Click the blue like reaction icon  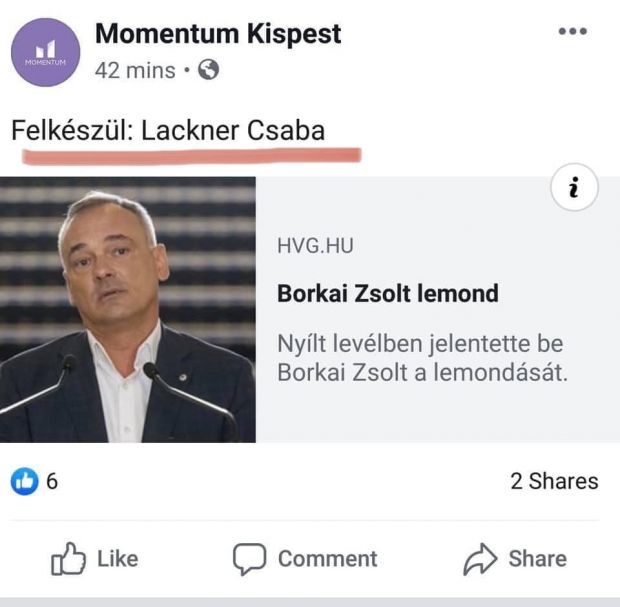pos(25,481)
